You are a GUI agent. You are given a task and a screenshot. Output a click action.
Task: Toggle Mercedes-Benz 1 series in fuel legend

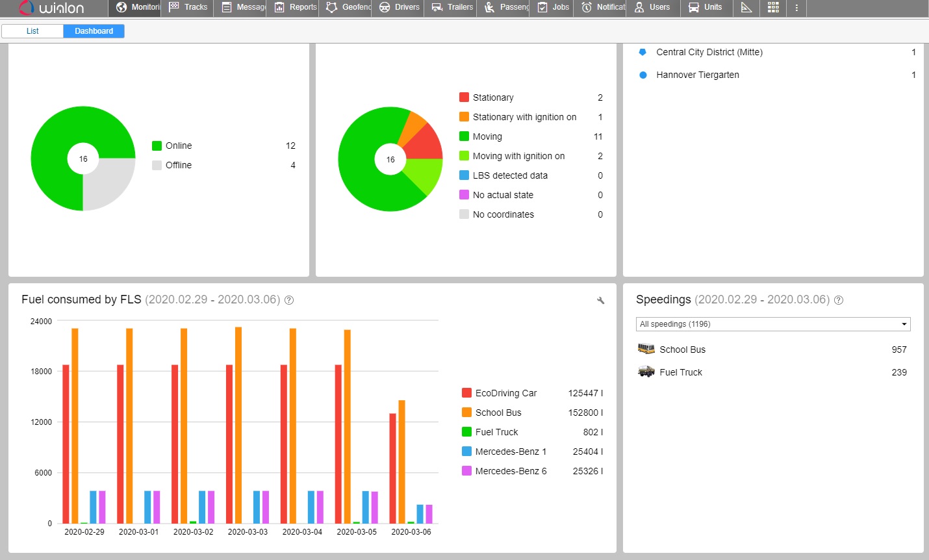510,452
